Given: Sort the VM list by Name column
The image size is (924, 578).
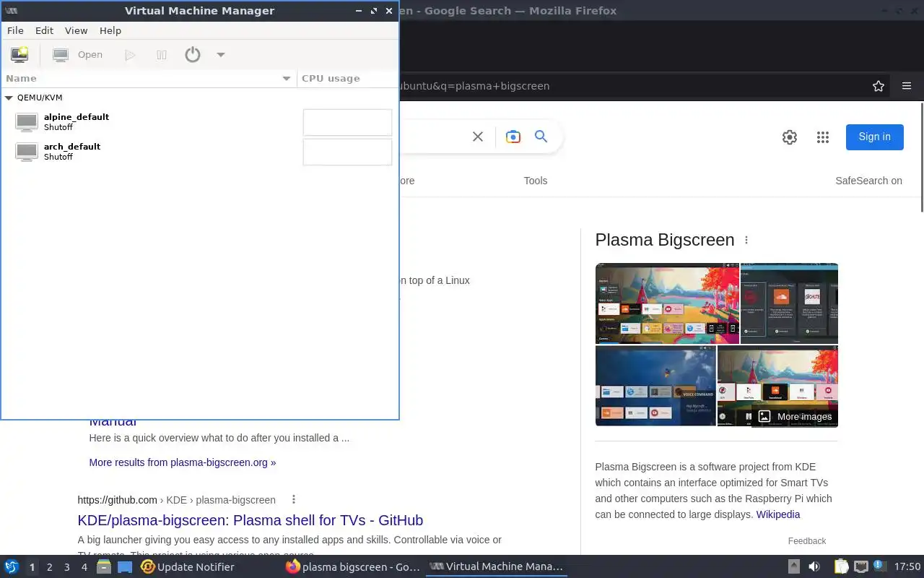Looking at the screenshot, I should [x=149, y=78].
